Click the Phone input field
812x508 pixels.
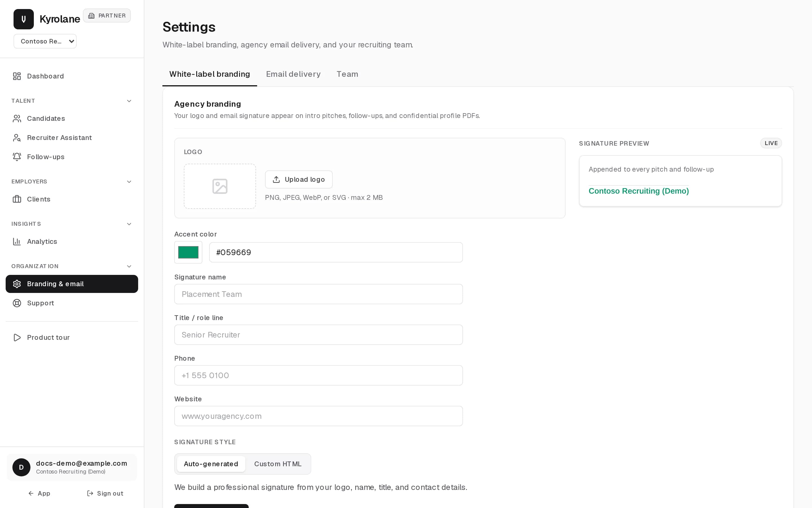pyautogui.click(x=318, y=376)
